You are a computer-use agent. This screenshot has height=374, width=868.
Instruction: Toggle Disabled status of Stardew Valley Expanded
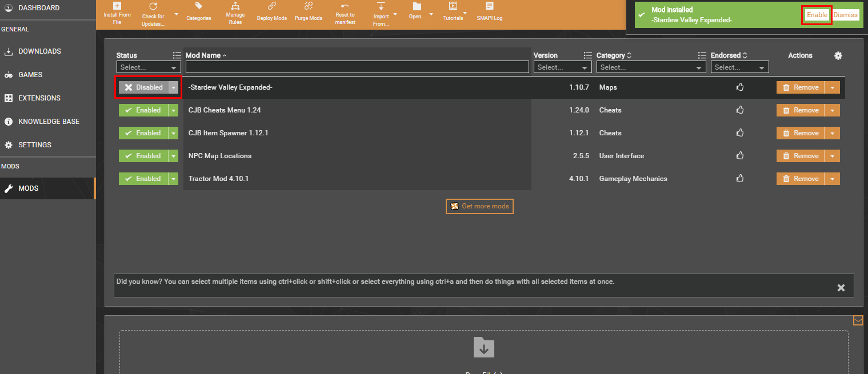coord(144,87)
